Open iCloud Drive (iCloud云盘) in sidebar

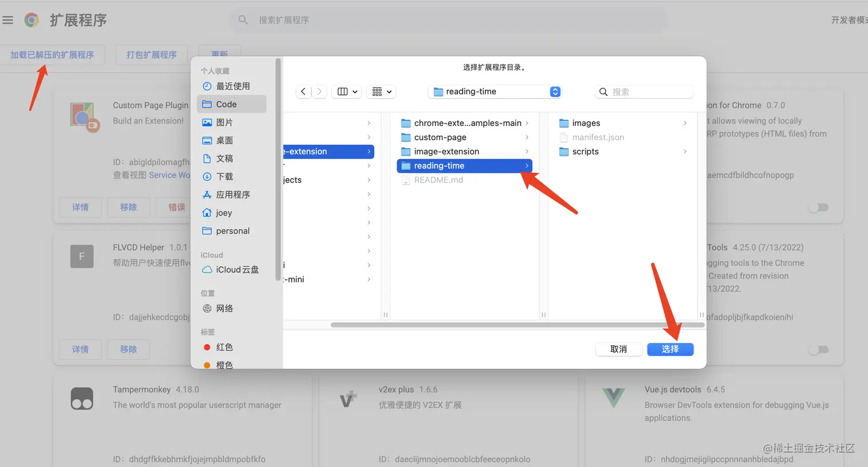click(231, 269)
